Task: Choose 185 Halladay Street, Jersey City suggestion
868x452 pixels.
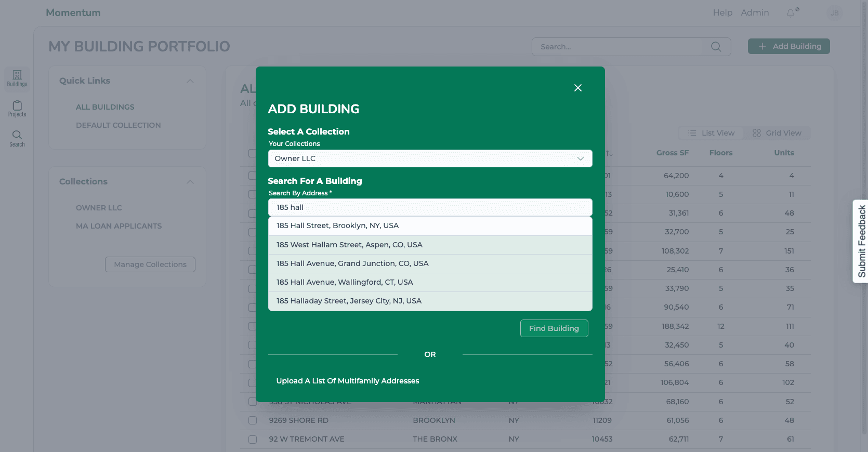Action: coord(430,301)
